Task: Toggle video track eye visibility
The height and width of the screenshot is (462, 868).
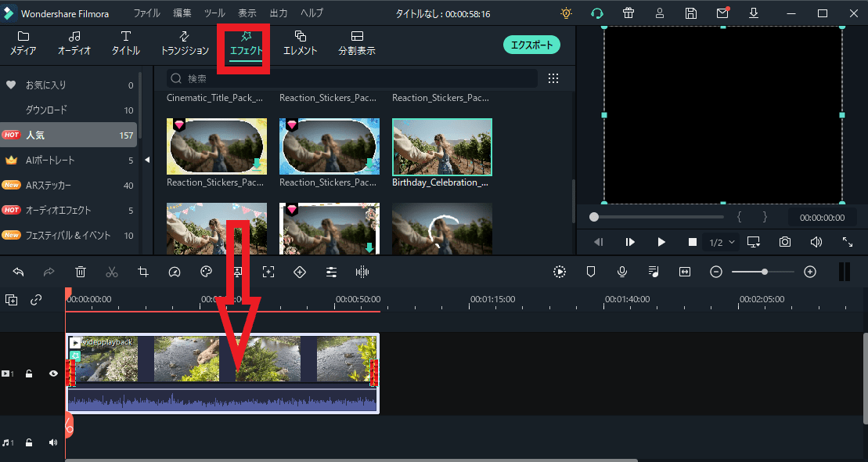Action: point(53,374)
